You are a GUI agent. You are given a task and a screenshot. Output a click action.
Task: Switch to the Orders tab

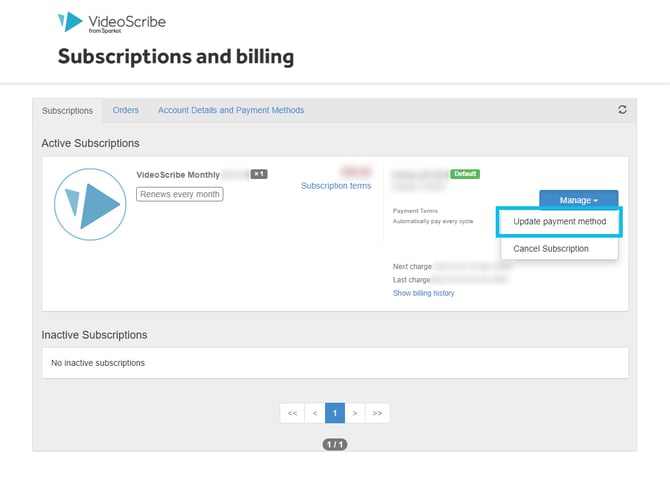coord(126,110)
